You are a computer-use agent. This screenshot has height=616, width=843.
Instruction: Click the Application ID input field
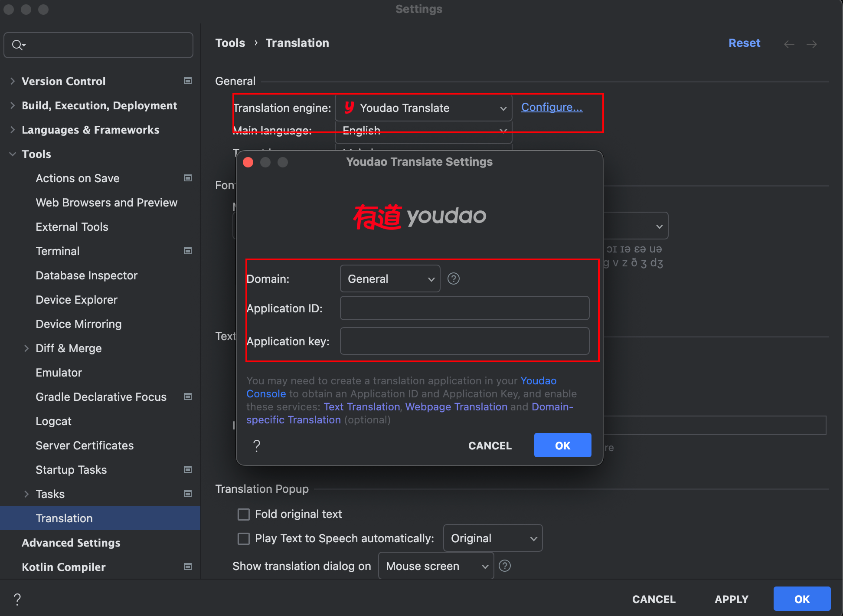coord(464,308)
